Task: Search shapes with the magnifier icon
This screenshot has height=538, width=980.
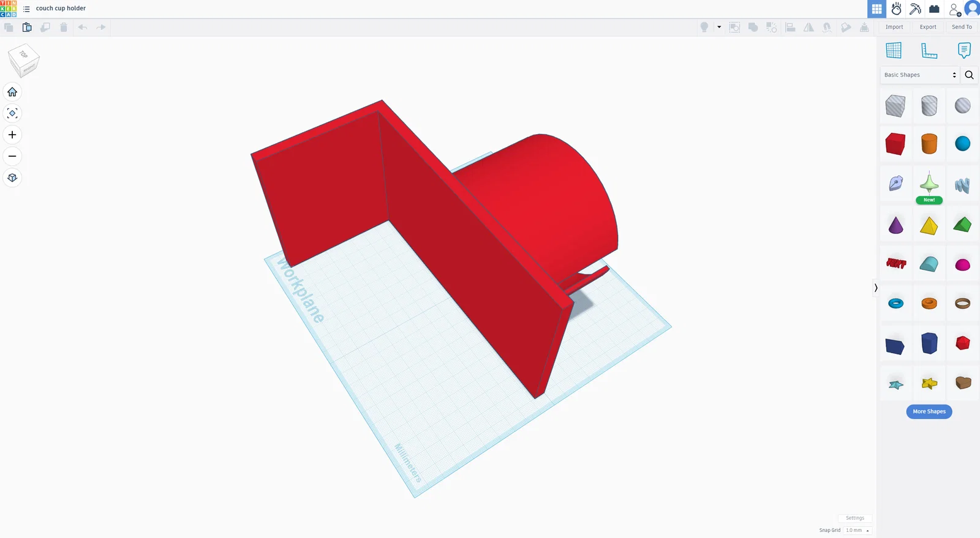Action: point(969,75)
